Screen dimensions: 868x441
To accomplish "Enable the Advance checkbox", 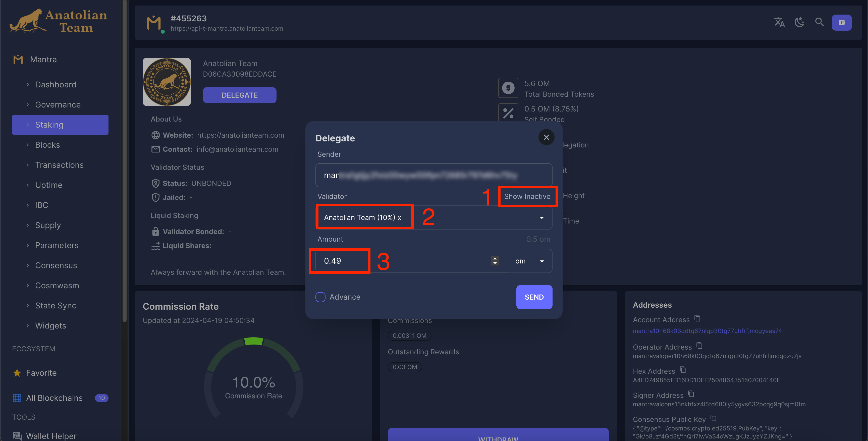I will (320, 297).
